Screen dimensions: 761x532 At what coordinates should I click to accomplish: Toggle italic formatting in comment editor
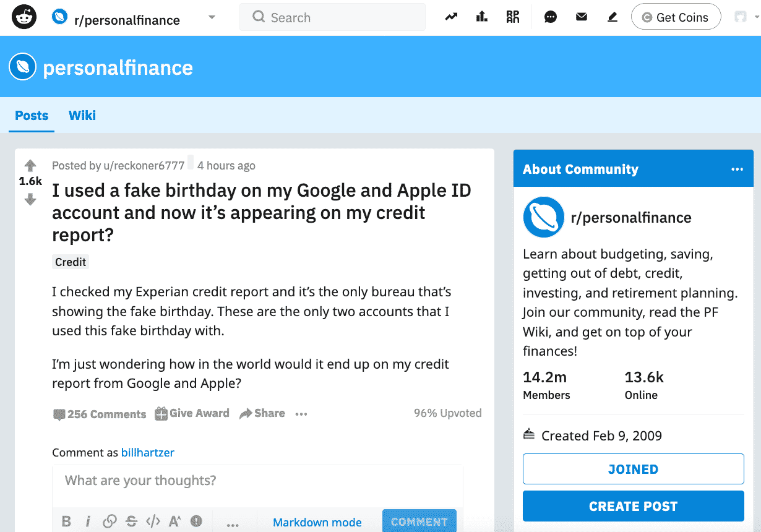[88, 521]
